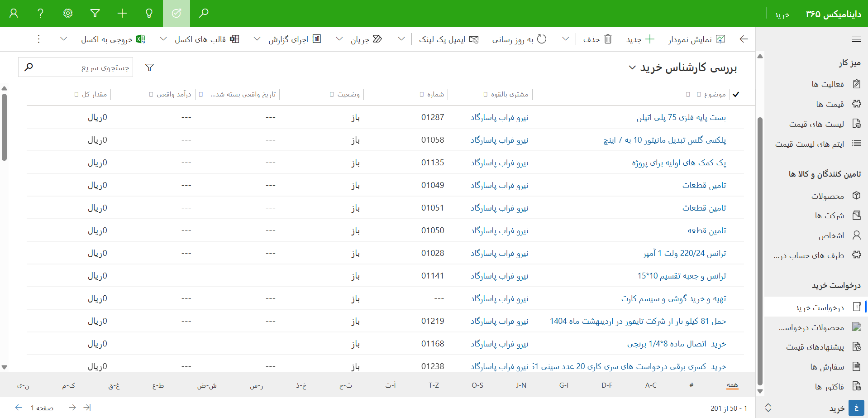Open the advanced find funnel icon in top bar
The image size is (868, 418).
pyautogui.click(x=95, y=13)
